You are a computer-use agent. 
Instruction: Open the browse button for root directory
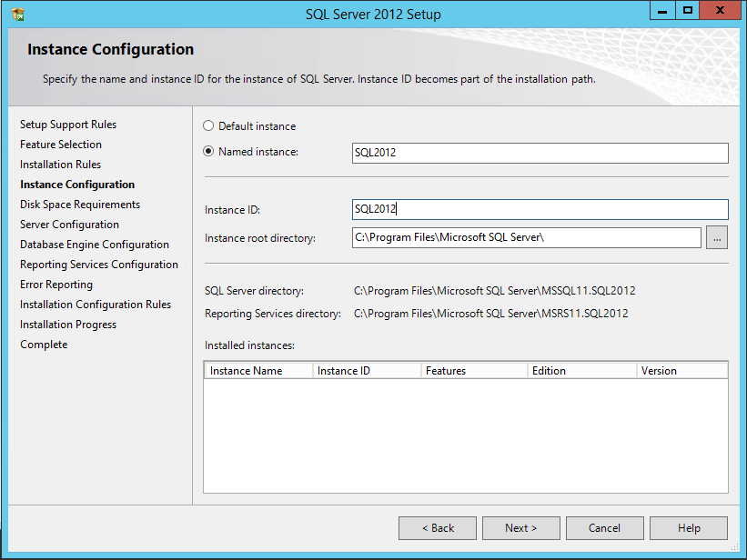[716, 237]
